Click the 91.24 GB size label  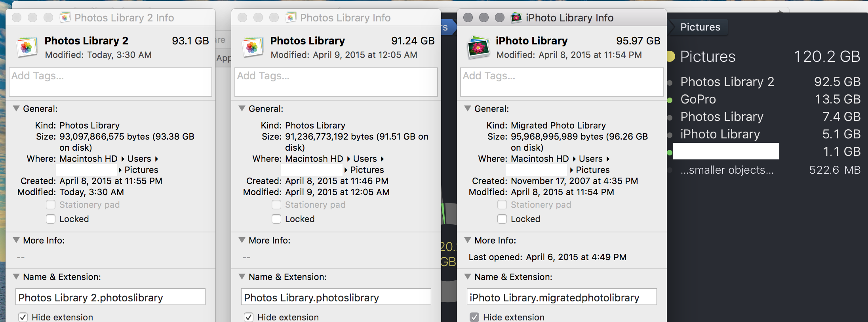413,41
